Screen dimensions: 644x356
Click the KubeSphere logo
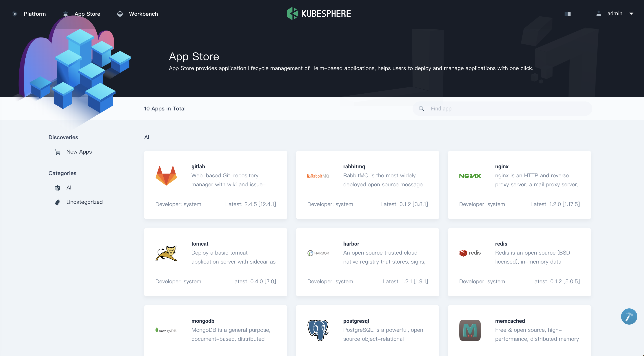pos(318,13)
